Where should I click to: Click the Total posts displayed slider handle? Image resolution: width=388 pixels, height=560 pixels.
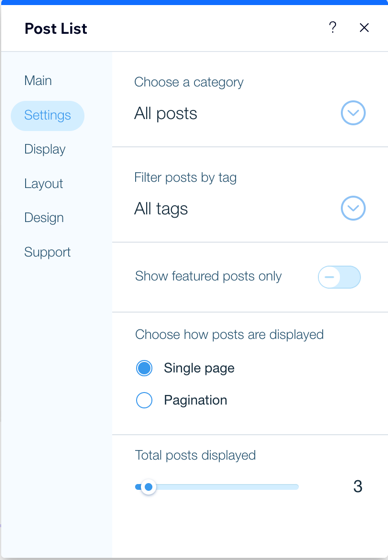tap(148, 487)
